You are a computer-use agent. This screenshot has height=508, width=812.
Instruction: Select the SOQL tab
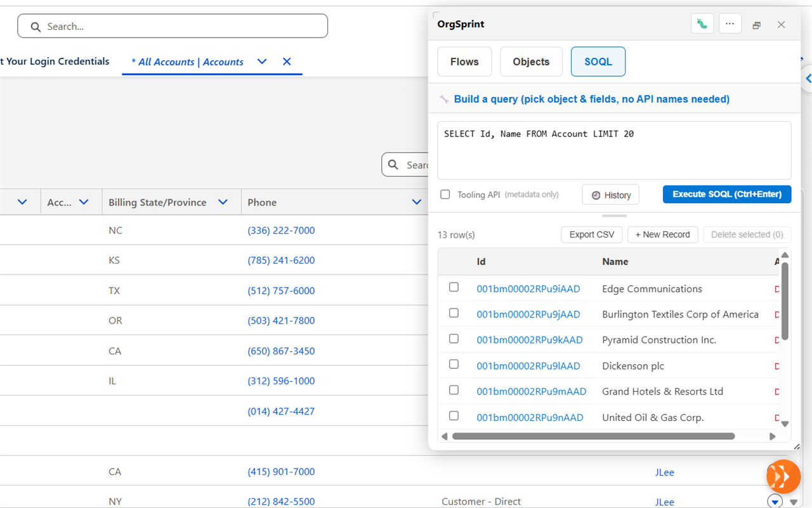(598, 62)
